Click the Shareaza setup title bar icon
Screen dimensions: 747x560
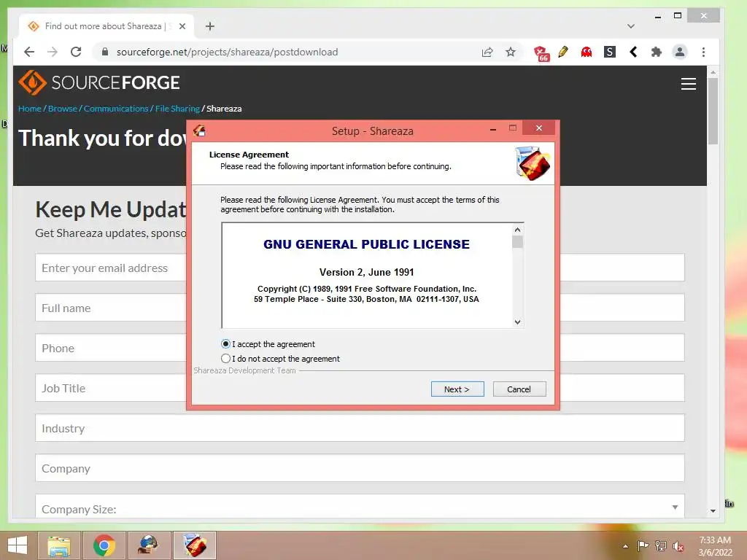[x=200, y=131]
